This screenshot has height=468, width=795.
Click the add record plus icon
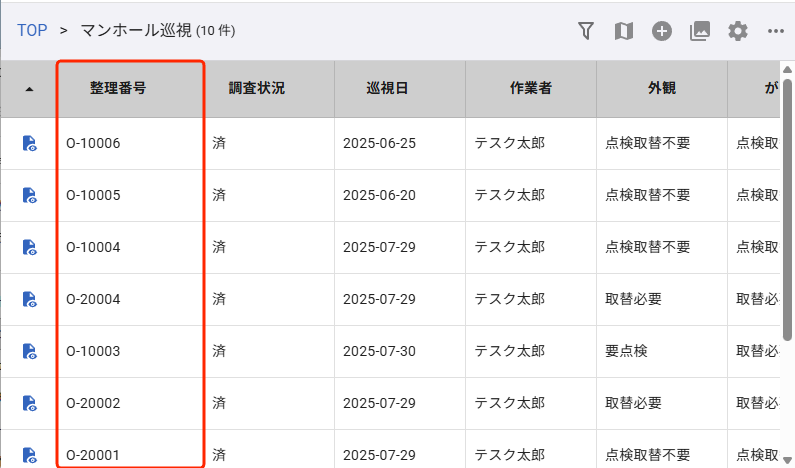tap(662, 31)
